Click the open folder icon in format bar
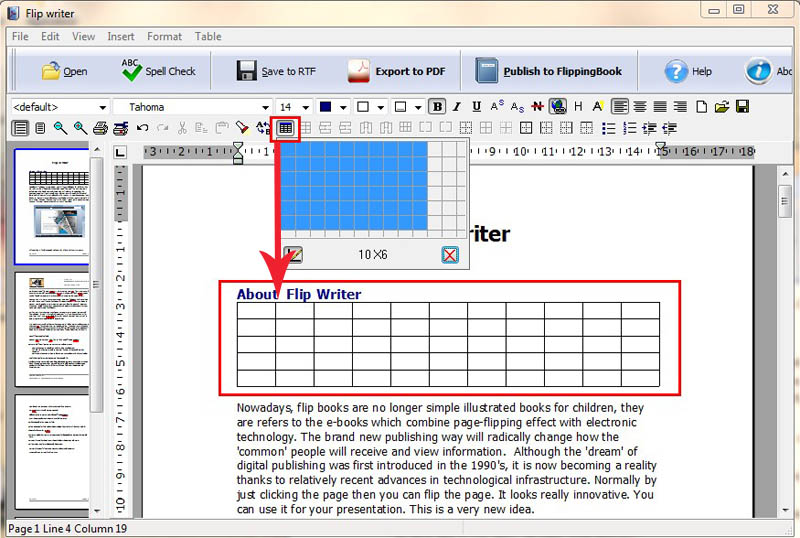 click(x=722, y=107)
